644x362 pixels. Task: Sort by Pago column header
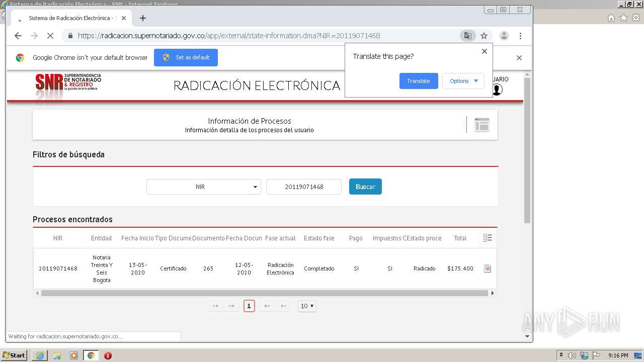[x=356, y=238]
